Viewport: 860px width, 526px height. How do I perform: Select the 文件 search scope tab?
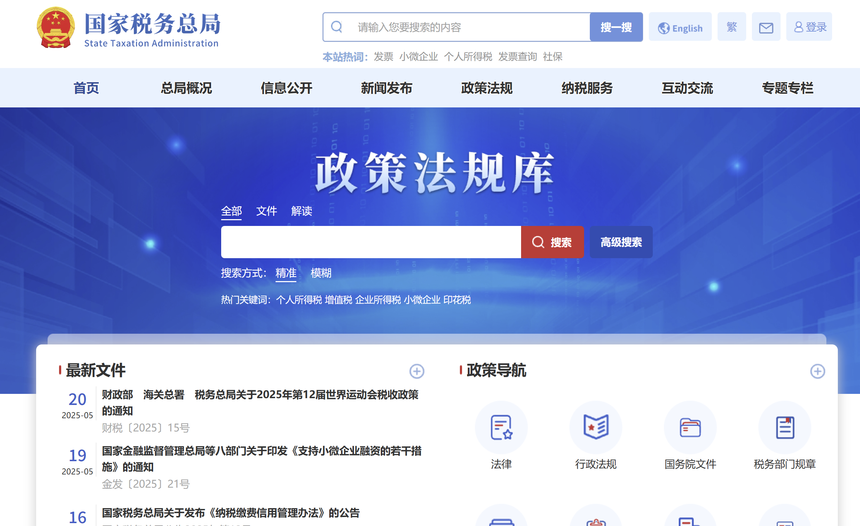click(x=267, y=211)
